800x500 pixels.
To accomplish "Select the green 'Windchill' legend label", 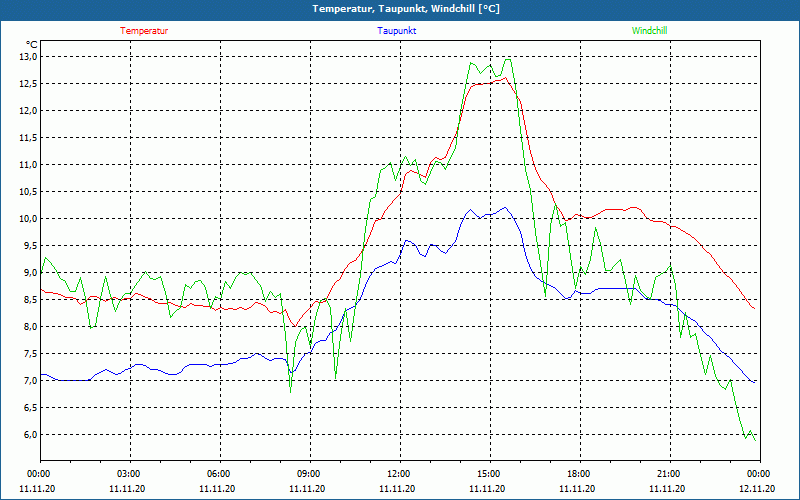I will pos(649,31).
